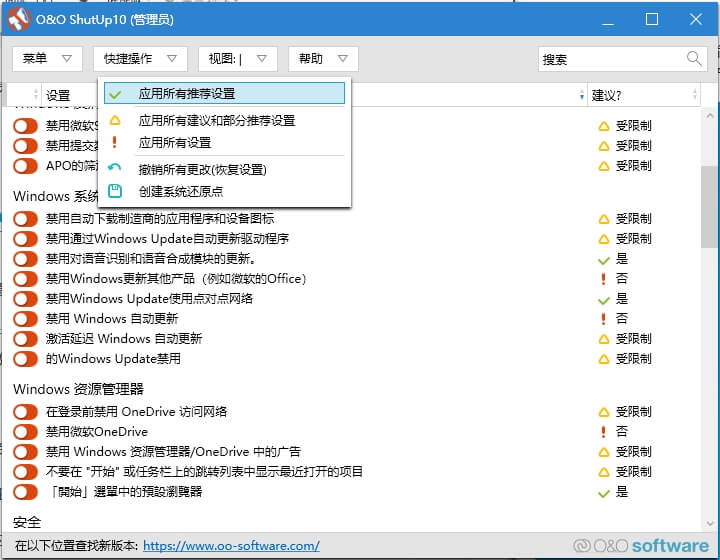Click green check icon in 点对点网络 row
The height and width of the screenshot is (560, 720).
point(604,300)
